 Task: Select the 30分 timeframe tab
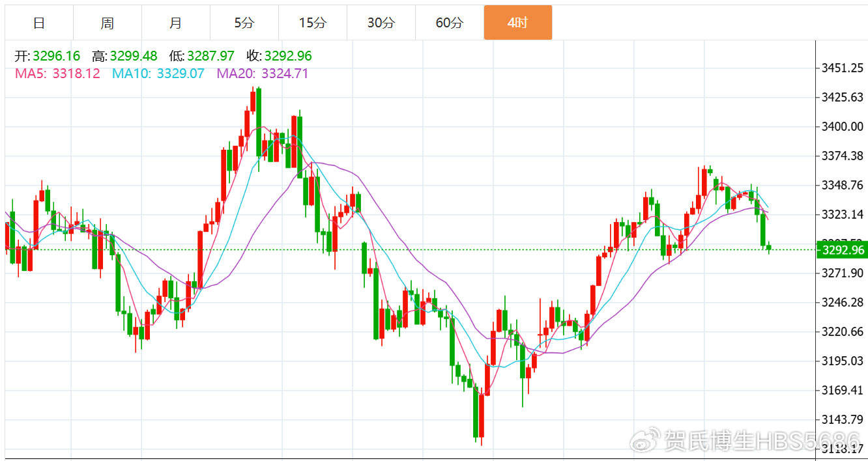click(x=381, y=23)
